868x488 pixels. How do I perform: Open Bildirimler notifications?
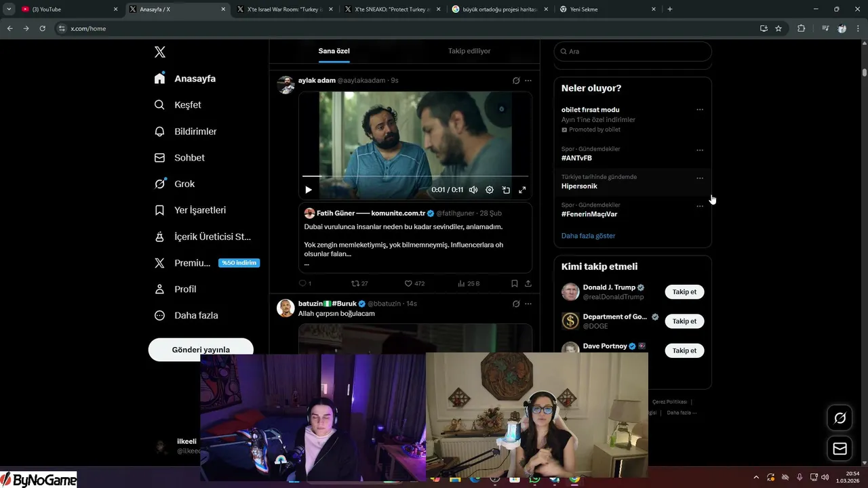pyautogui.click(x=185, y=131)
